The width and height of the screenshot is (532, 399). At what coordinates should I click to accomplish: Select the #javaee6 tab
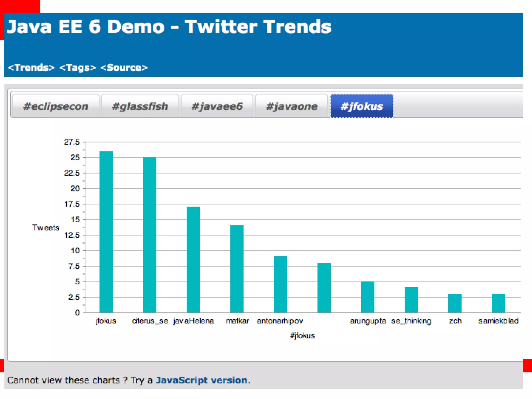coord(217,106)
